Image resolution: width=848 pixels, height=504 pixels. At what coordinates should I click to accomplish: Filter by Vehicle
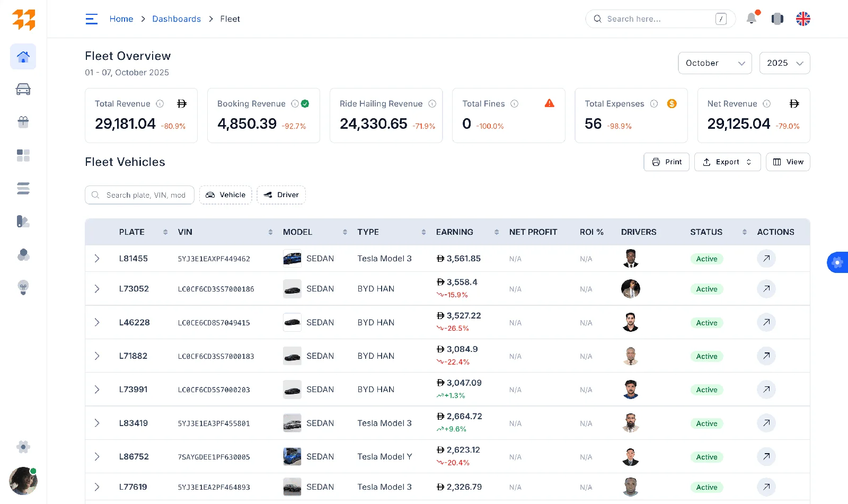pyautogui.click(x=225, y=195)
